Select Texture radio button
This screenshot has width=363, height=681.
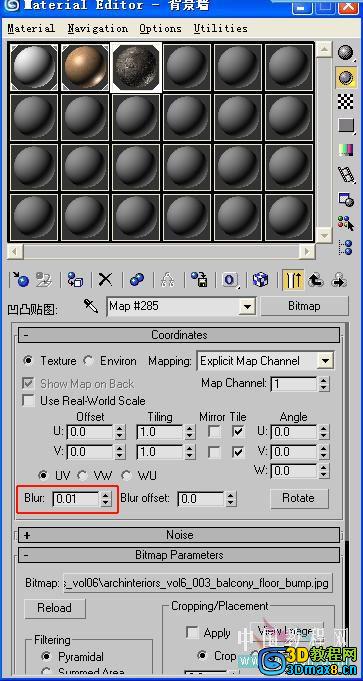click(x=28, y=360)
